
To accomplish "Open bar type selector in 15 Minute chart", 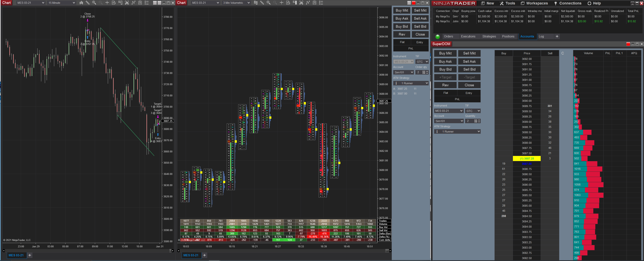I will [81, 3].
